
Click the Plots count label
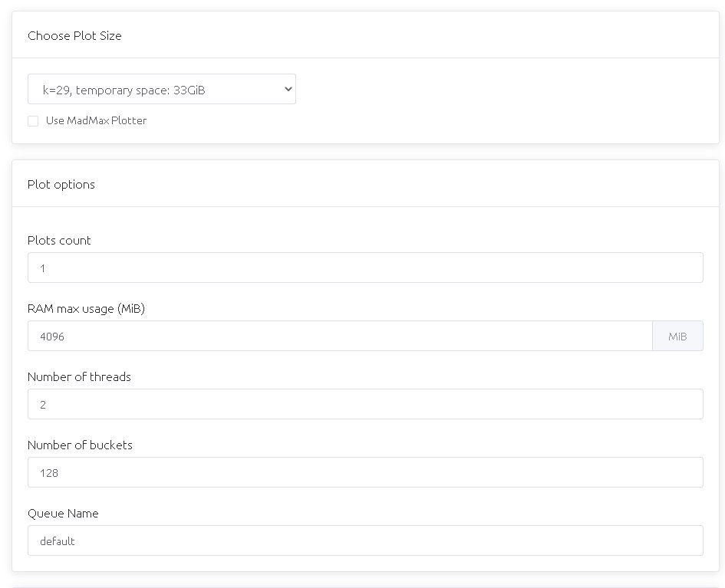coord(59,240)
